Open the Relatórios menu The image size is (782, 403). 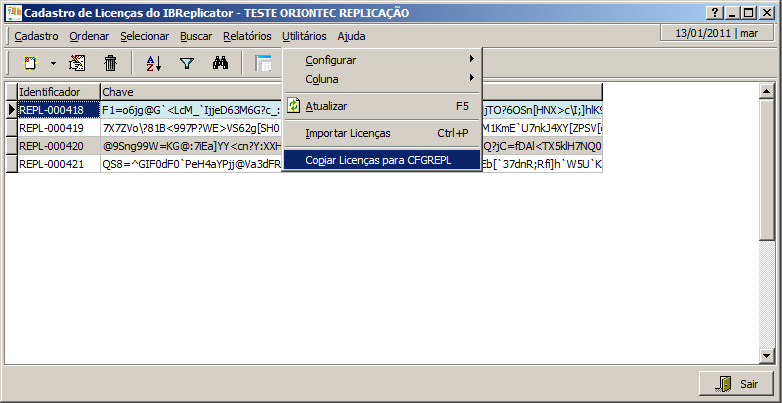coord(247,36)
